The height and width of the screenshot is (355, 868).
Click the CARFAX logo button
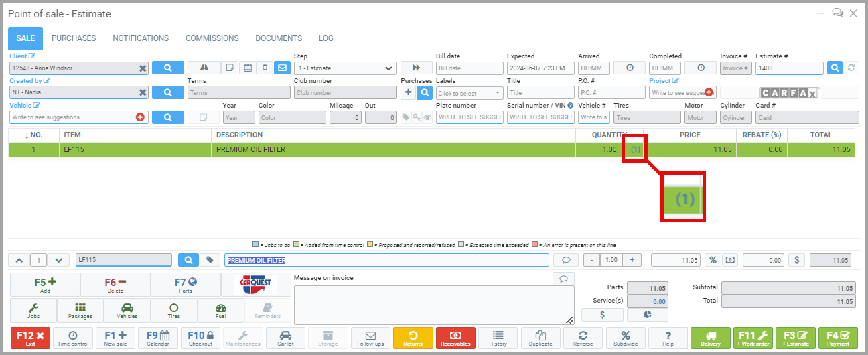789,93
